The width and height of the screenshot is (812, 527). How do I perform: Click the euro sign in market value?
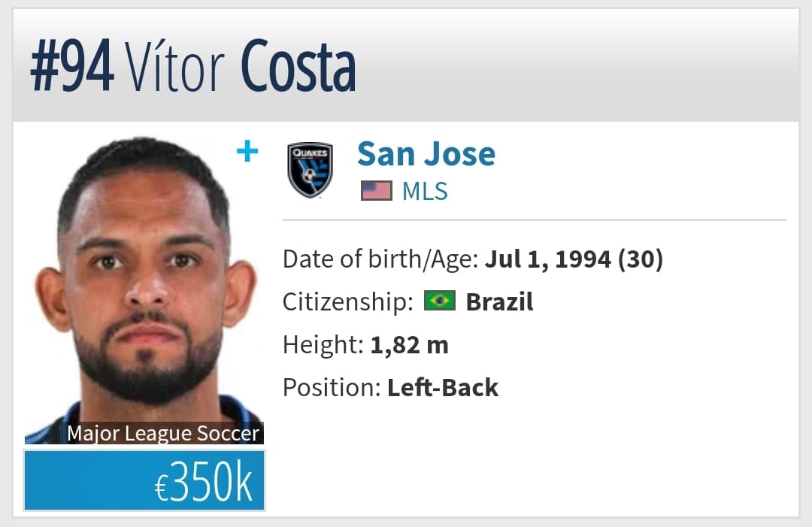pyautogui.click(x=161, y=487)
